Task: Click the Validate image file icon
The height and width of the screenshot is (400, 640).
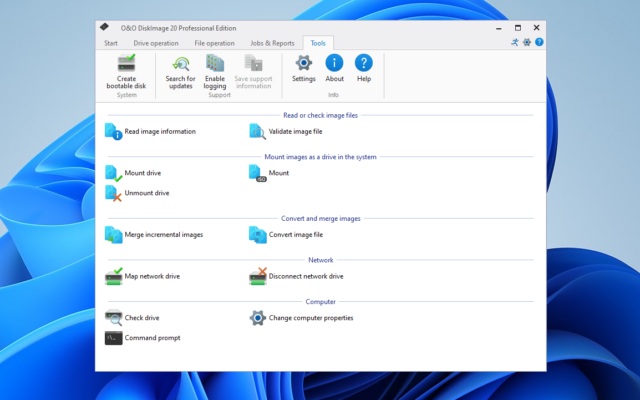Action: [x=258, y=131]
